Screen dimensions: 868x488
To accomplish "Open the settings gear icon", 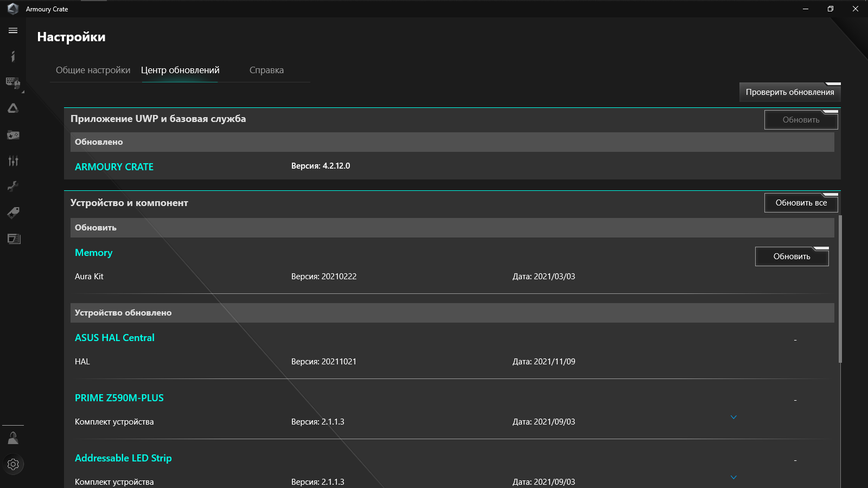I will click(x=13, y=464).
